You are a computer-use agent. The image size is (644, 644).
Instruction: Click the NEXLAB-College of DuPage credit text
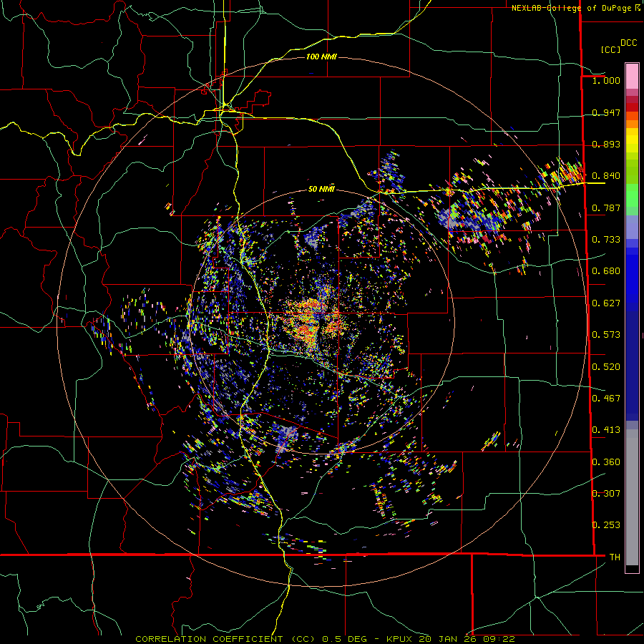pos(573,8)
